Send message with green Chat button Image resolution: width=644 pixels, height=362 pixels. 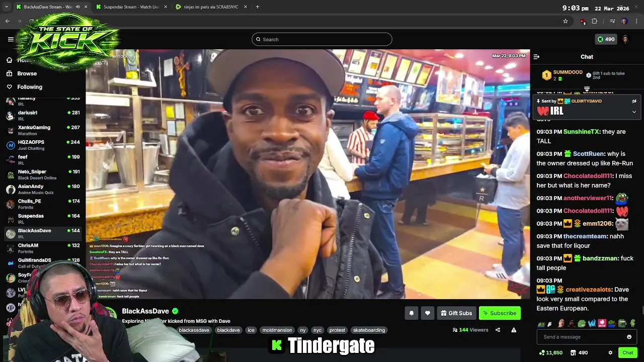click(627, 353)
